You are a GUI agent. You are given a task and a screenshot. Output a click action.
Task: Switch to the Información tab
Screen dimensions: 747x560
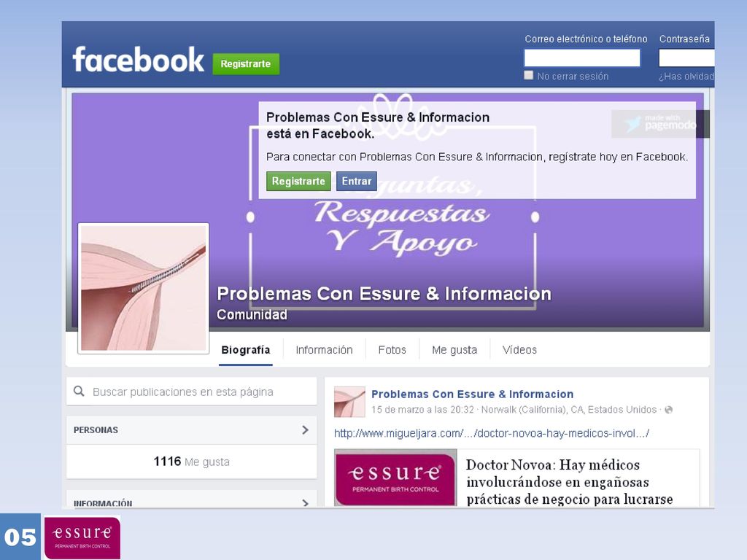(324, 350)
